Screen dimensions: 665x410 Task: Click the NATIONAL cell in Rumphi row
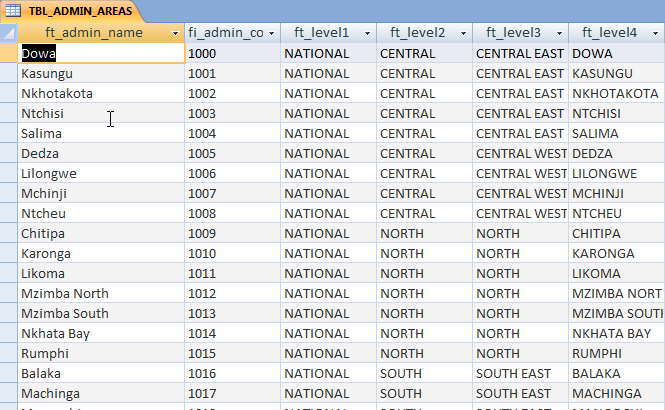click(x=328, y=354)
